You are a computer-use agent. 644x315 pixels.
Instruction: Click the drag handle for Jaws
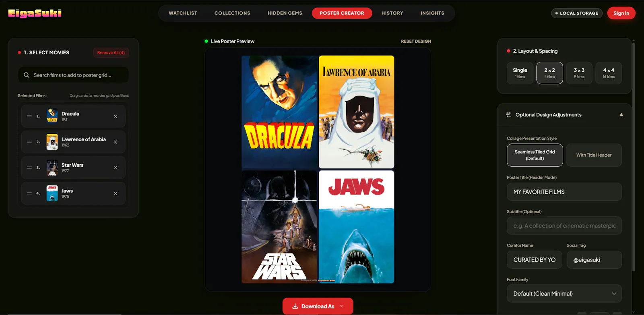[x=29, y=194]
